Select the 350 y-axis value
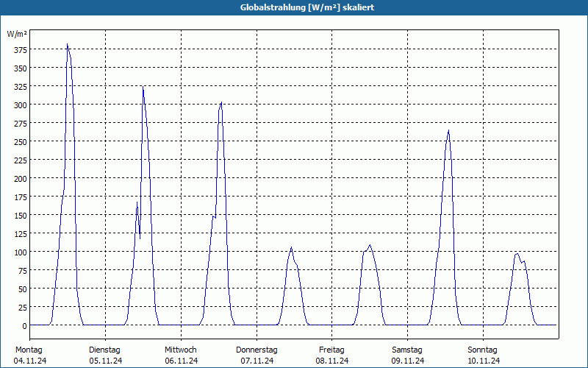Image resolution: width=588 pixels, height=368 pixels. 21,68
